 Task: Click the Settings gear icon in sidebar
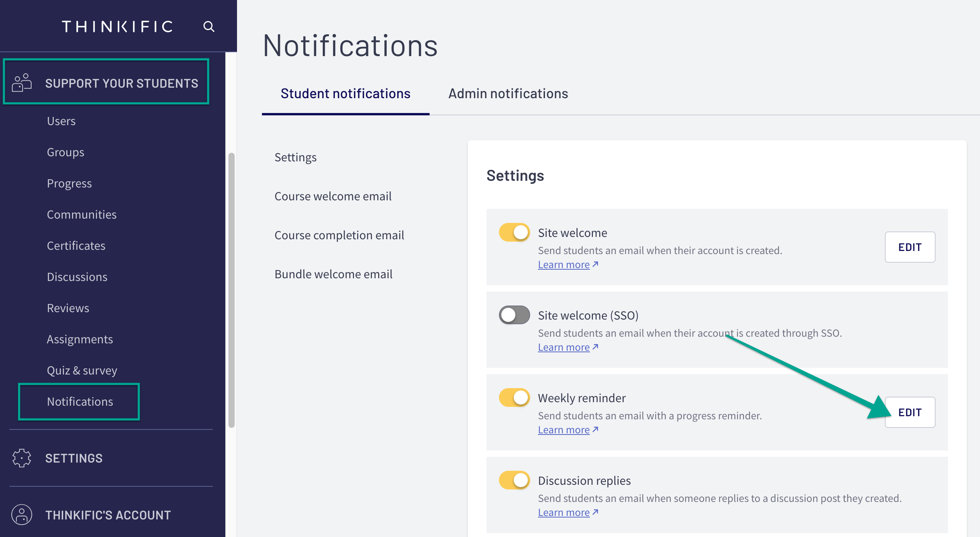(21, 458)
